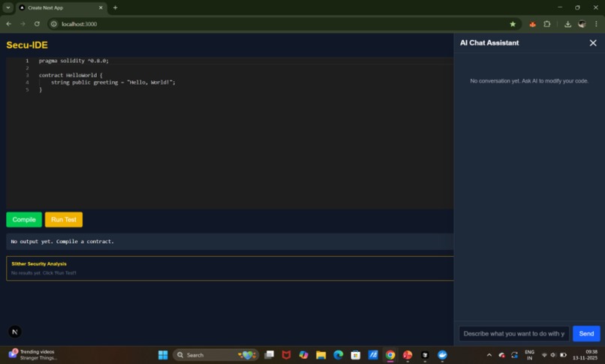Image resolution: width=605 pixels, height=364 pixels.
Task: Open Microsoft Store from the taskbar
Action: tap(356, 355)
